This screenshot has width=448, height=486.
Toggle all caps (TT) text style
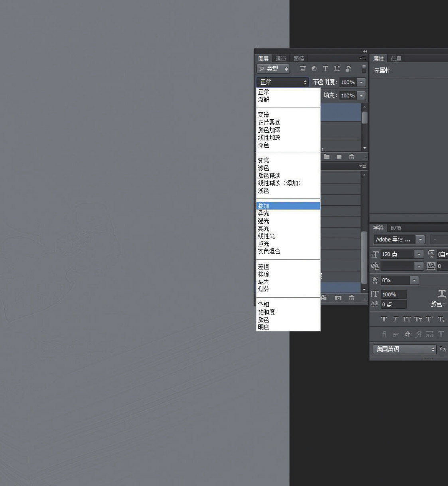tap(406, 319)
